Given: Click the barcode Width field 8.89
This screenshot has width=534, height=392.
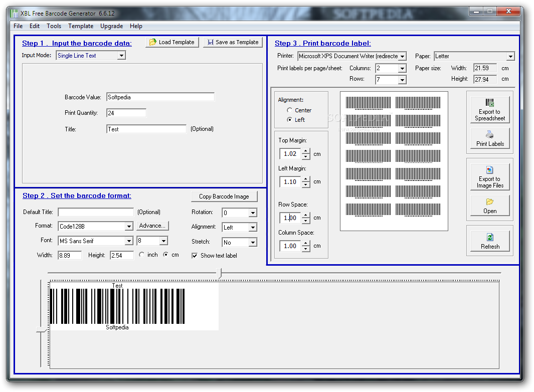Looking at the screenshot, I should pyautogui.click(x=70, y=256).
